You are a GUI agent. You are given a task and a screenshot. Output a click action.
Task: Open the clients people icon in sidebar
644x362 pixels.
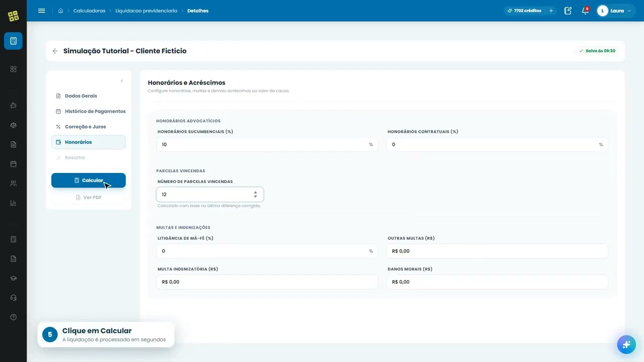(13, 184)
